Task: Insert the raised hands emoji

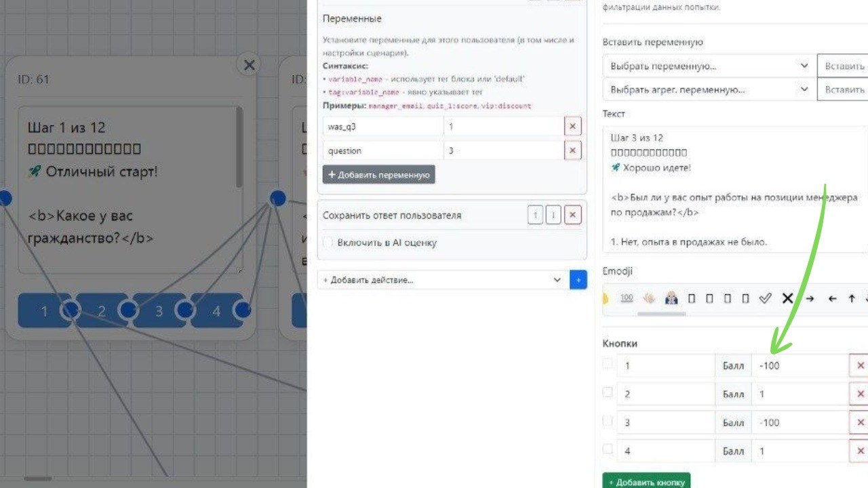Action: [649, 298]
